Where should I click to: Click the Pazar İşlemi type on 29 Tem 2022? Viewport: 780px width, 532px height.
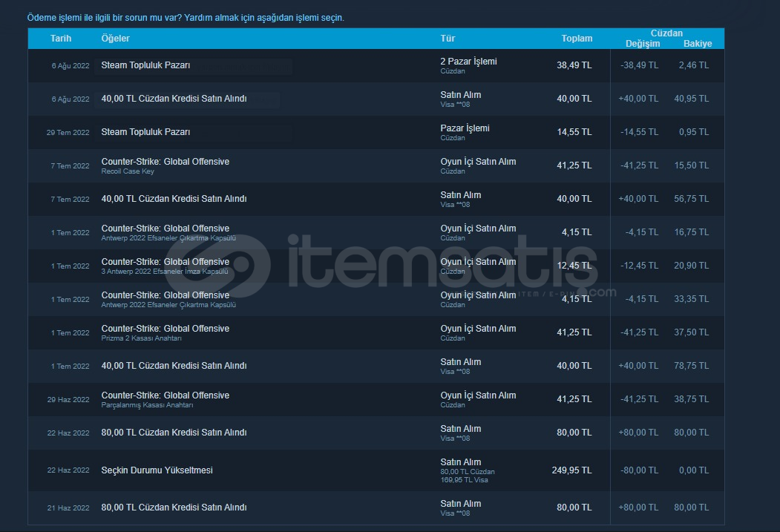click(465, 128)
